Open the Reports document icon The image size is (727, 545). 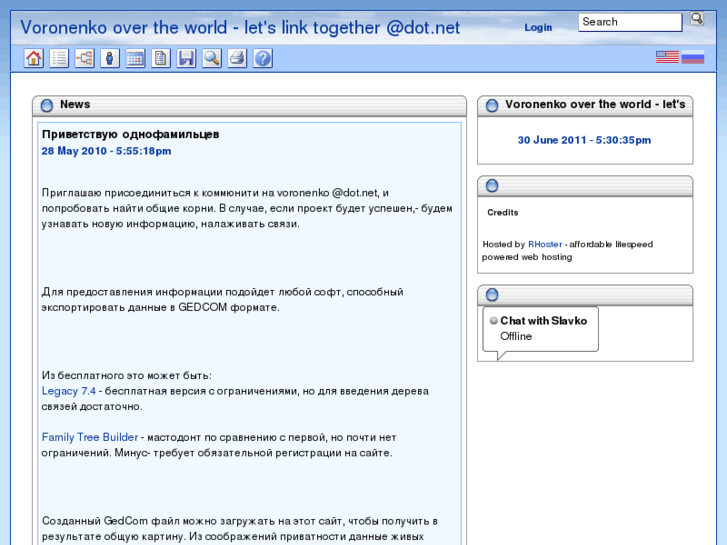click(161, 59)
